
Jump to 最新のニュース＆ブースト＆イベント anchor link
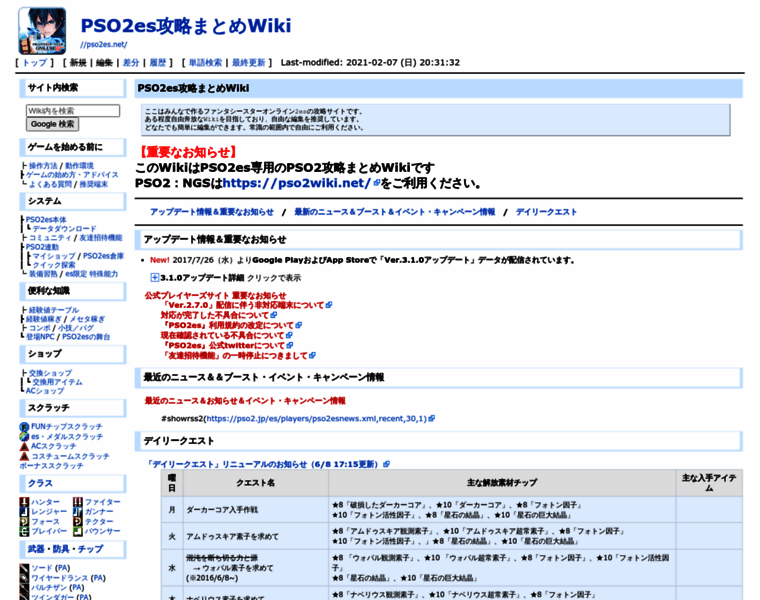coord(395,212)
